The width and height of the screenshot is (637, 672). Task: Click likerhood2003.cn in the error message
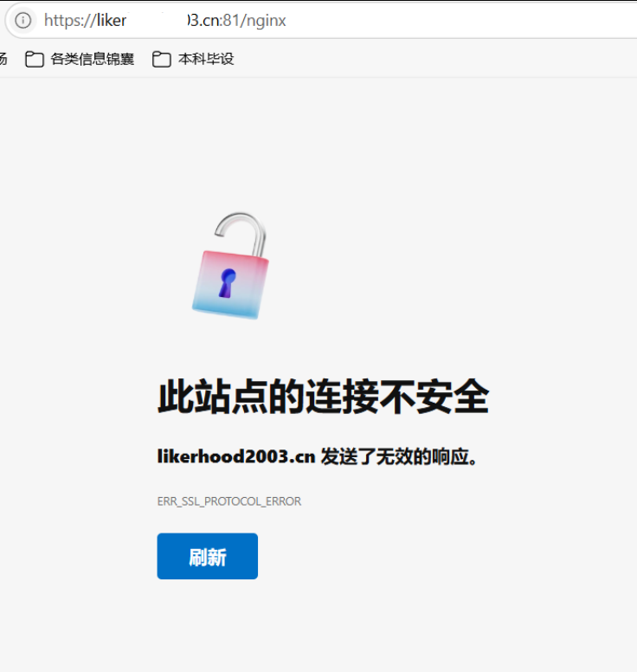[236, 456]
